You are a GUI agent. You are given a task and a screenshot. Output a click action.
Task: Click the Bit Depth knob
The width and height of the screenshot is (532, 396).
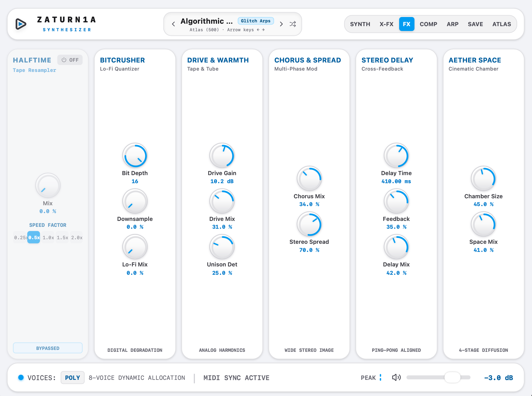(135, 155)
